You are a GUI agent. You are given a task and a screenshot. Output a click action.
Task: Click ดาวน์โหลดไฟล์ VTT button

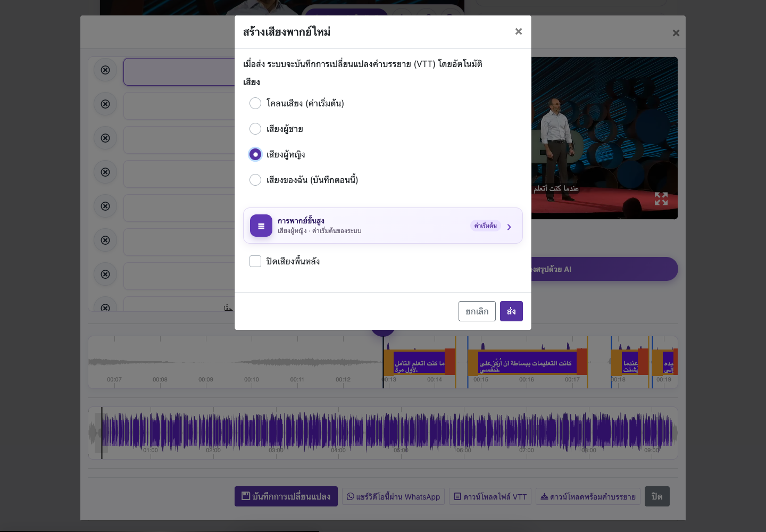click(x=490, y=496)
